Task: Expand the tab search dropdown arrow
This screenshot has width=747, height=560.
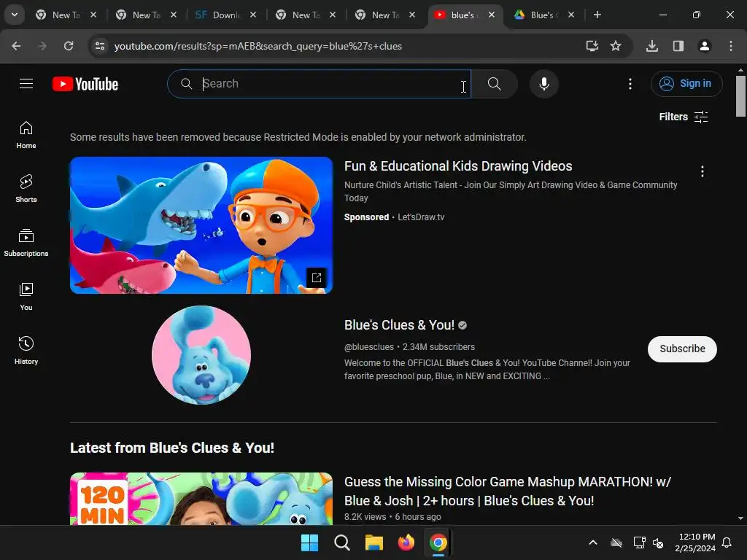Action: tap(15, 15)
